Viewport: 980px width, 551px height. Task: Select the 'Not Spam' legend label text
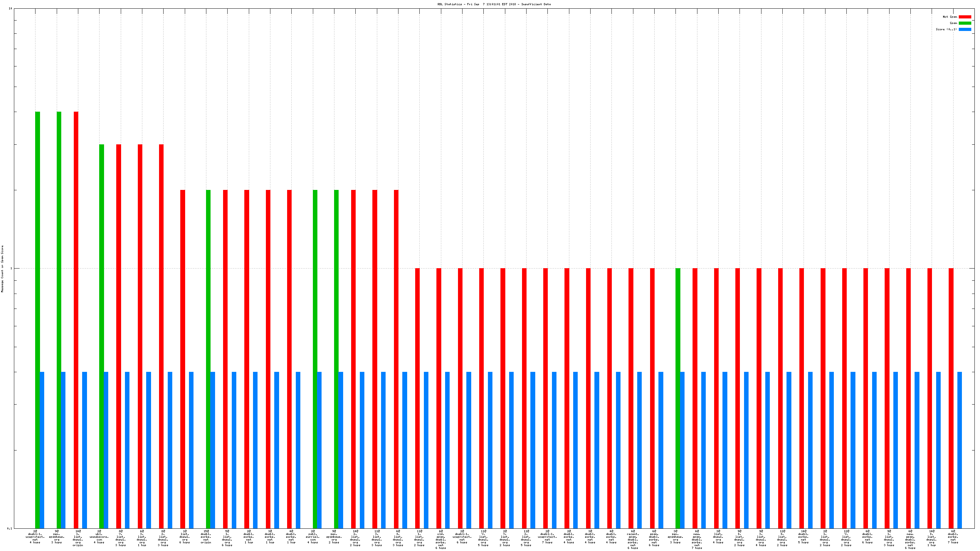(950, 17)
